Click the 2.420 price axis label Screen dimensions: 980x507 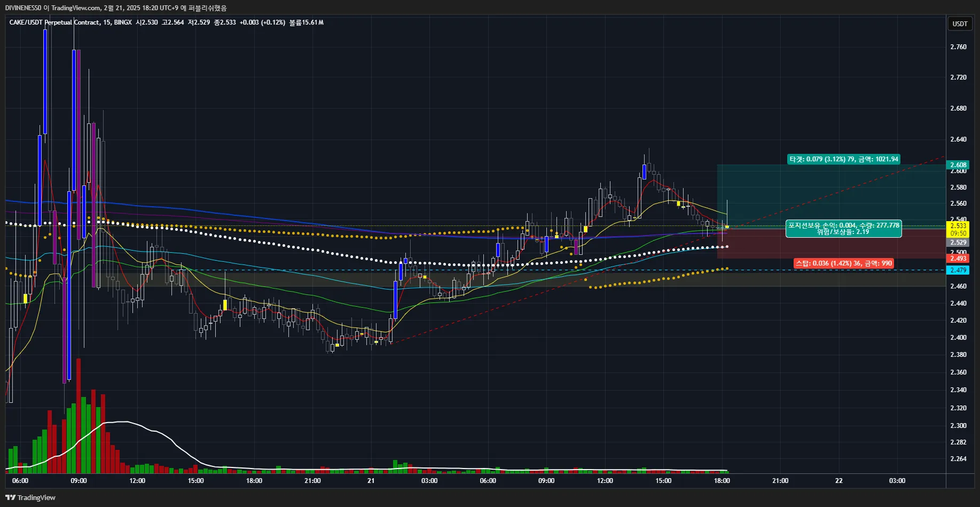958,321
